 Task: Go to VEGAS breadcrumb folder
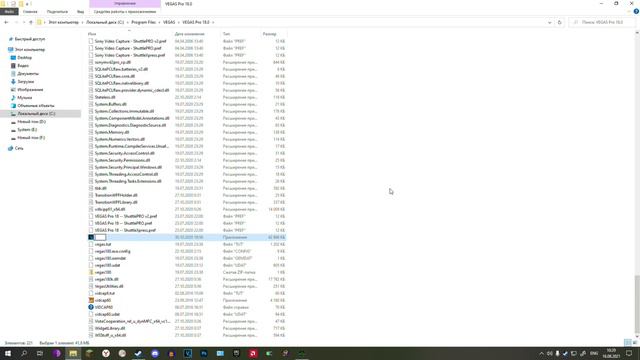169,22
